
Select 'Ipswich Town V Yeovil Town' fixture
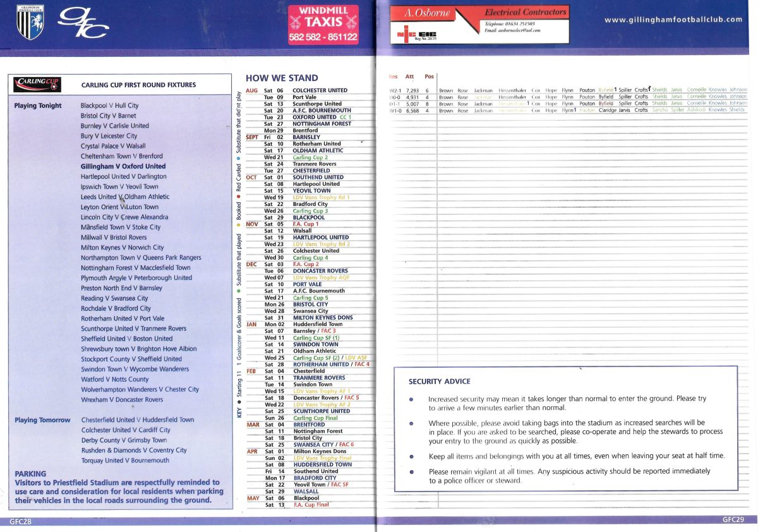click(x=120, y=186)
